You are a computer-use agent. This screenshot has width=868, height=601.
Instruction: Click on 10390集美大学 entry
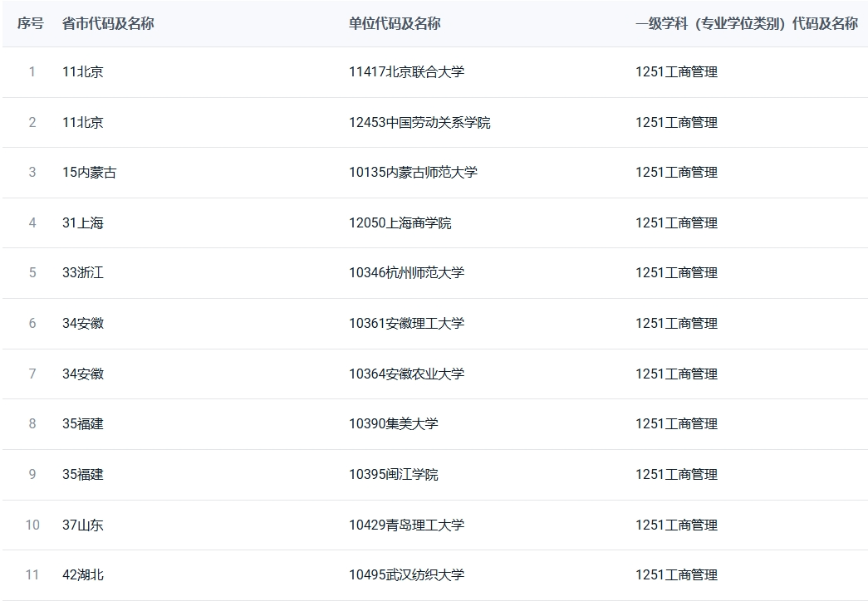(393, 424)
